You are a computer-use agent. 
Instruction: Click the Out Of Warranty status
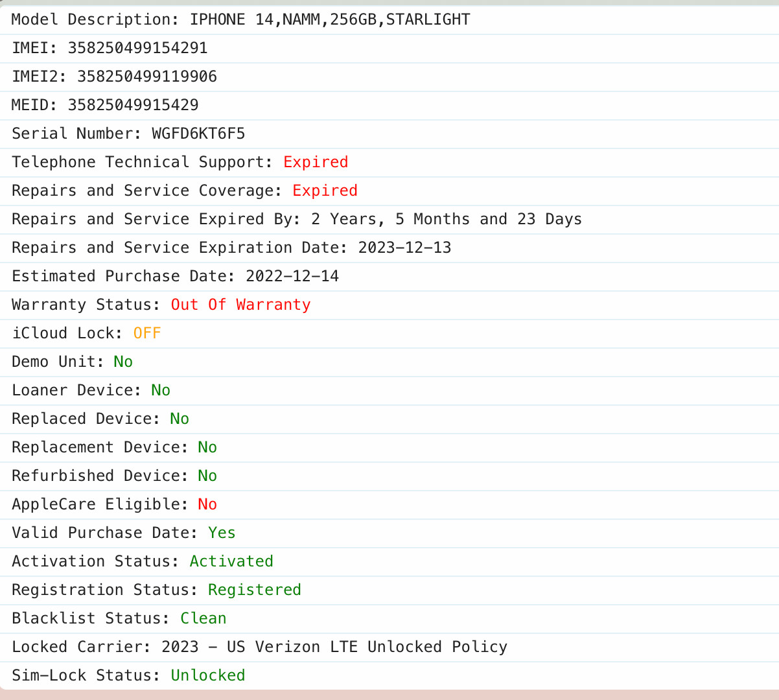[240, 305]
